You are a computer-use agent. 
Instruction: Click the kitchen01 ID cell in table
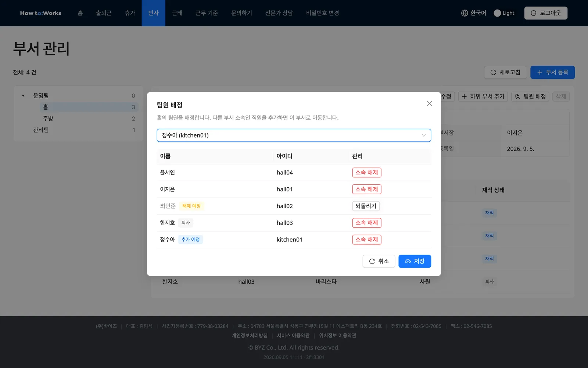290,240
